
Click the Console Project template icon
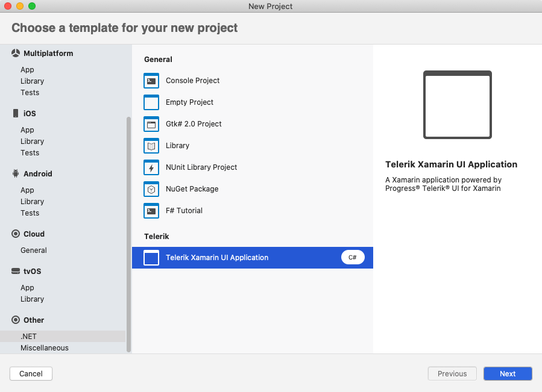click(151, 81)
